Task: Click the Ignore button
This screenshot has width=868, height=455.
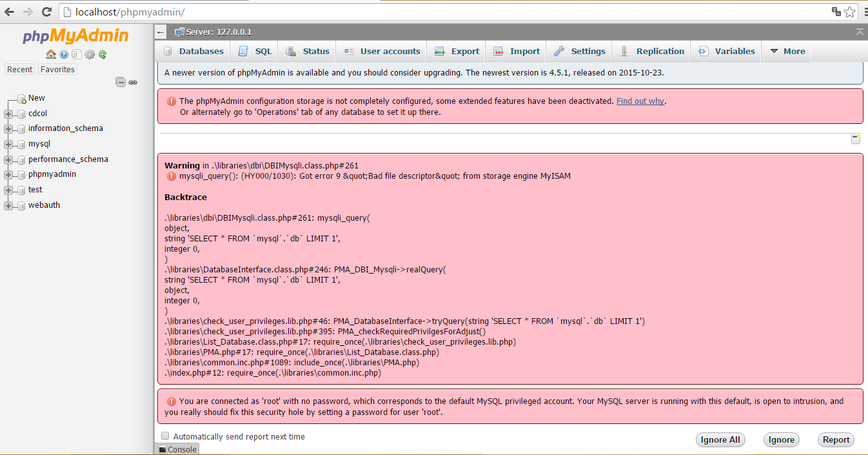Action: (x=782, y=440)
